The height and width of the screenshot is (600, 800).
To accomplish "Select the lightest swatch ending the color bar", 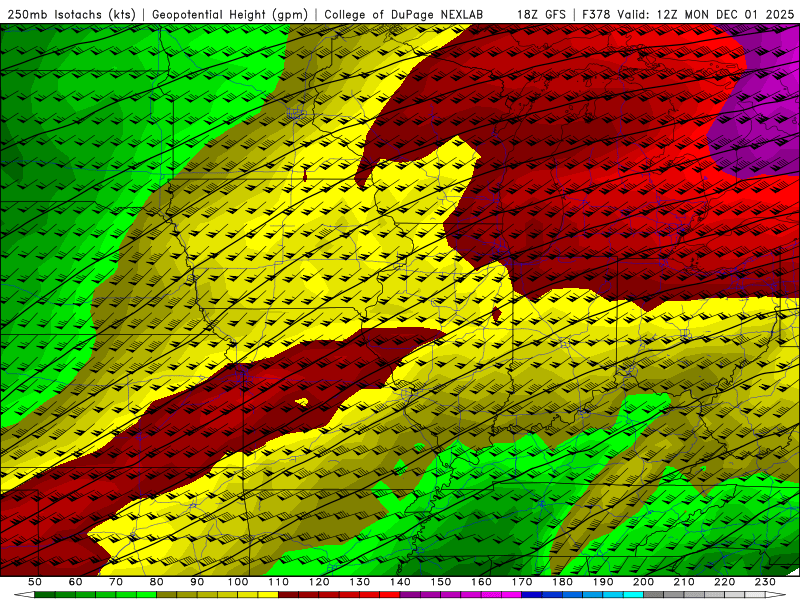I will tap(755, 595).
